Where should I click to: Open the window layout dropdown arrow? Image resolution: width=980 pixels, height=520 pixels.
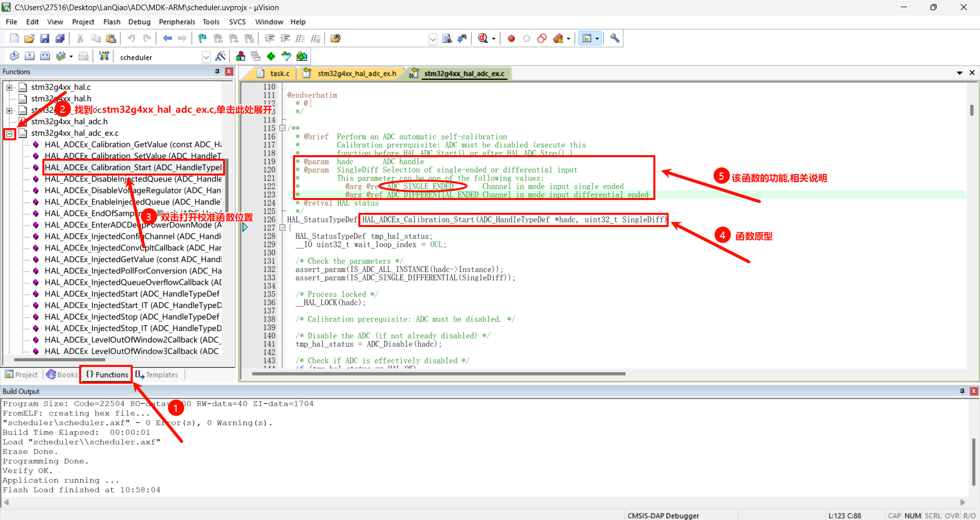(597, 39)
